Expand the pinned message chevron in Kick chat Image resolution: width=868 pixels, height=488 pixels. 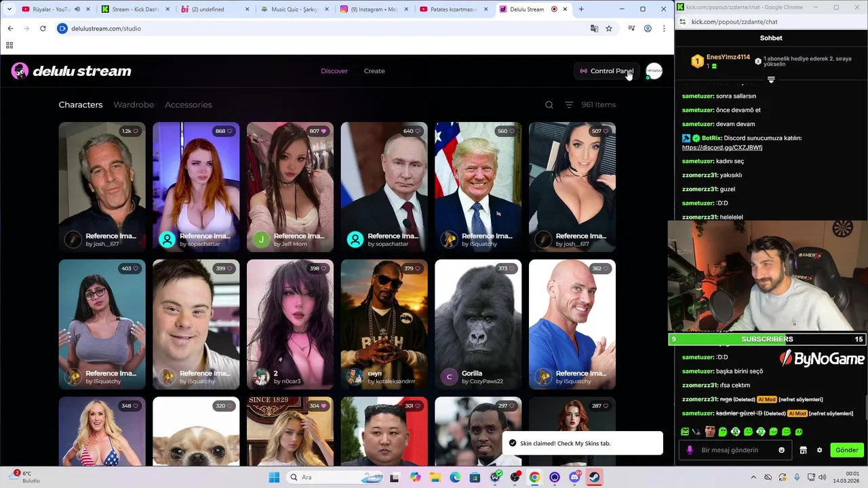pyautogui.click(x=771, y=80)
